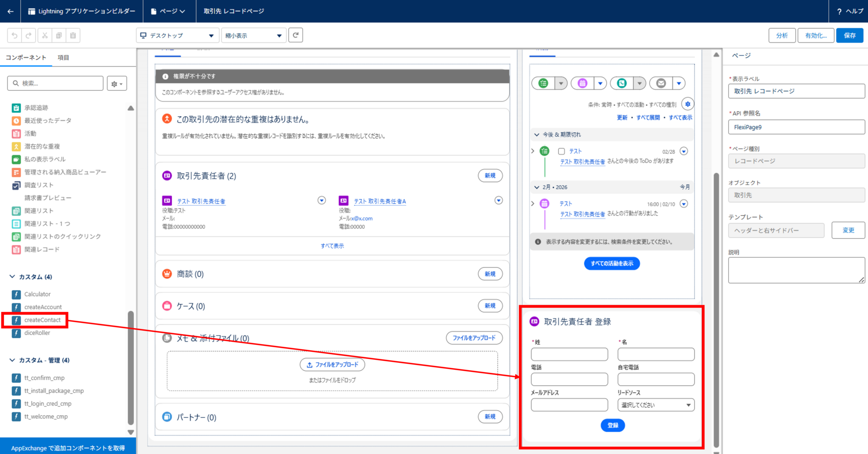Click the 保存 button
The height and width of the screenshot is (454, 868).
click(x=849, y=36)
